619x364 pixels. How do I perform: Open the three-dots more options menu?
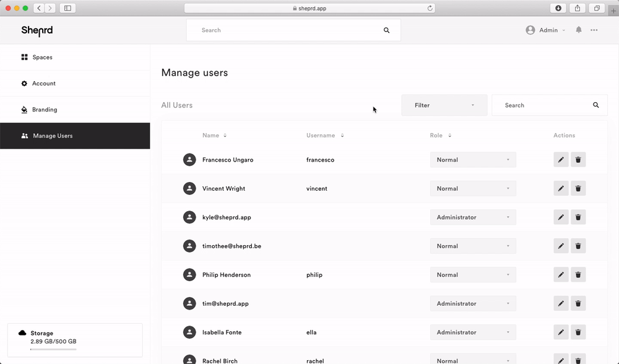594,30
